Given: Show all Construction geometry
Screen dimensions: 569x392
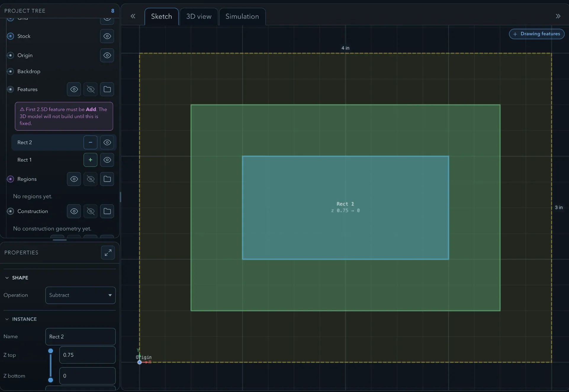Looking at the screenshot, I should click(x=74, y=211).
